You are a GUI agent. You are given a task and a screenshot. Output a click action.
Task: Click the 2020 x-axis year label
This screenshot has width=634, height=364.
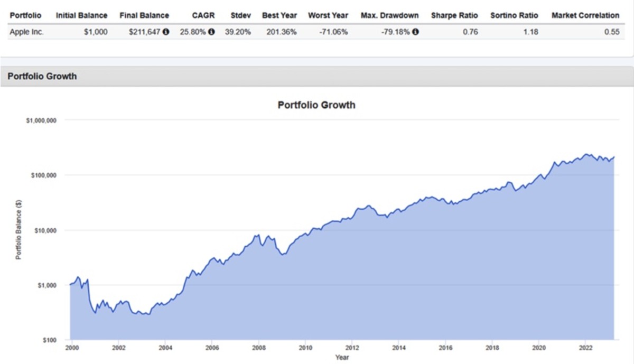pyautogui.click(x=539, y=348)
